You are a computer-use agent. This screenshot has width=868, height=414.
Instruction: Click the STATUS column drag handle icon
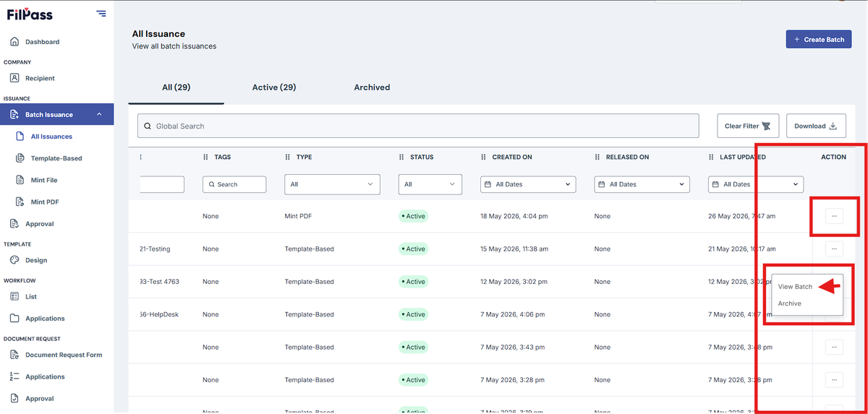(x=401, y=157)
